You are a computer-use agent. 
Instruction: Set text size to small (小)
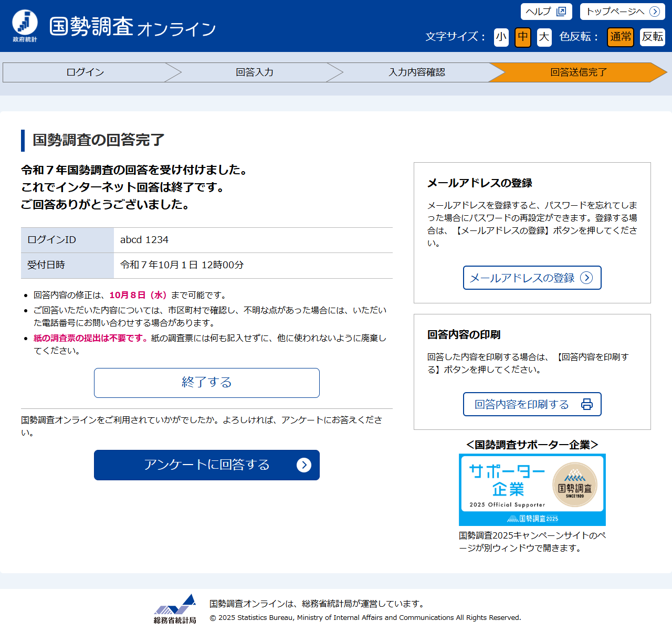click(x=501, y=37)
